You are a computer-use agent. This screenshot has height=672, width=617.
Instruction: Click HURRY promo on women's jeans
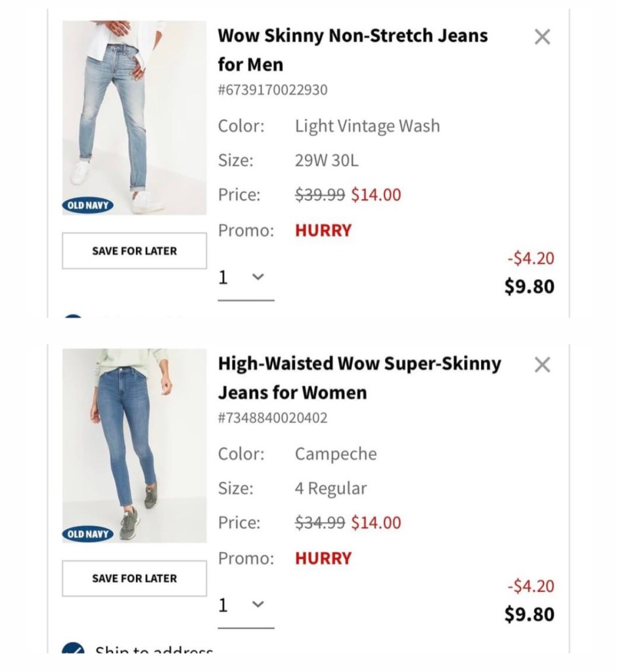(323, 558)
